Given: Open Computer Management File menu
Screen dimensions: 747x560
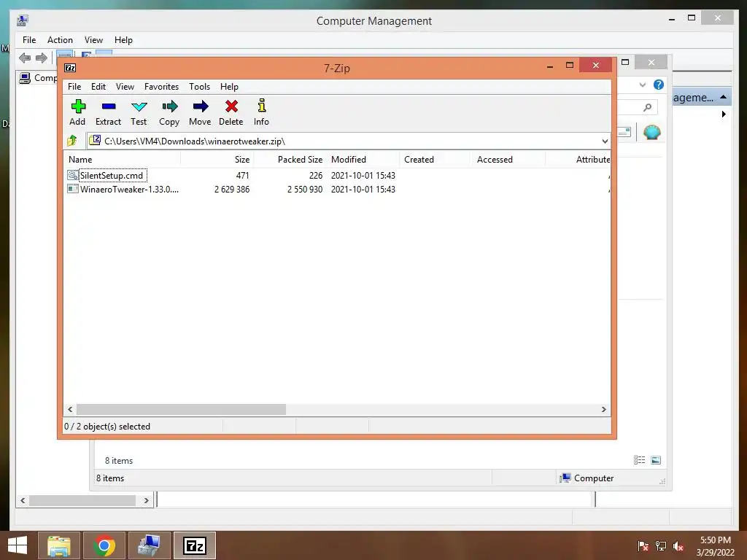Looking at the screenshot, I should (x=29, y=40).
